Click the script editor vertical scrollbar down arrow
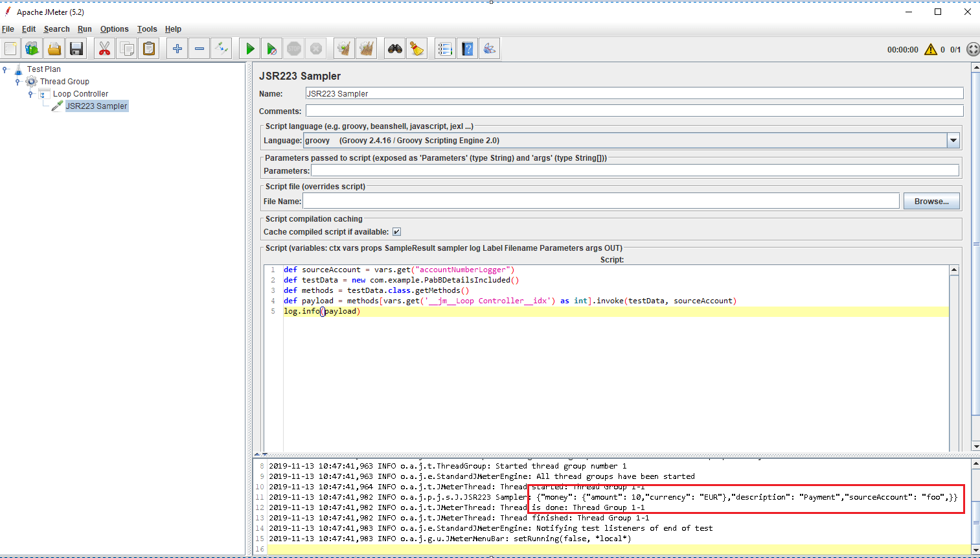 953,445
